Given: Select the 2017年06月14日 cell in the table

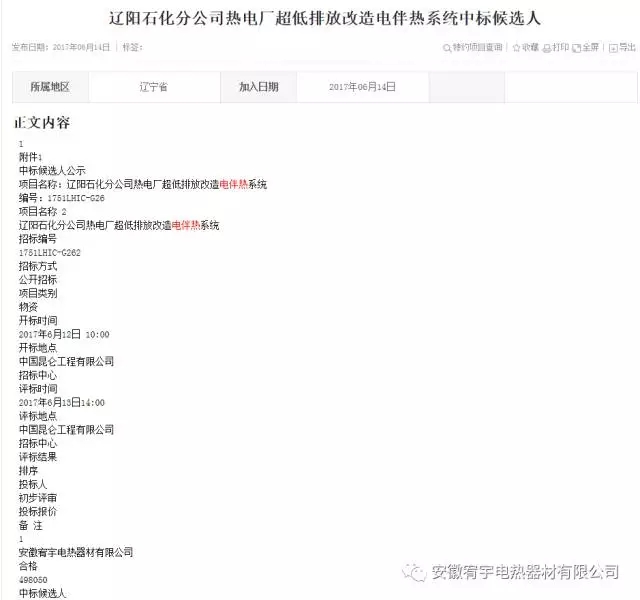Looking at the screenshot, I should pyautogui.click(x=362, y=87).
